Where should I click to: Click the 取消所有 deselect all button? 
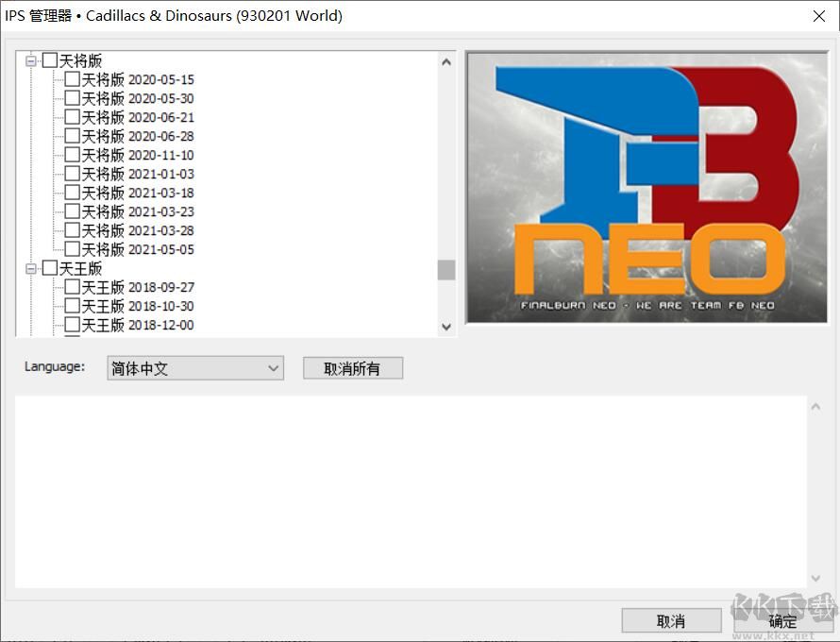[x=353, y=368]
